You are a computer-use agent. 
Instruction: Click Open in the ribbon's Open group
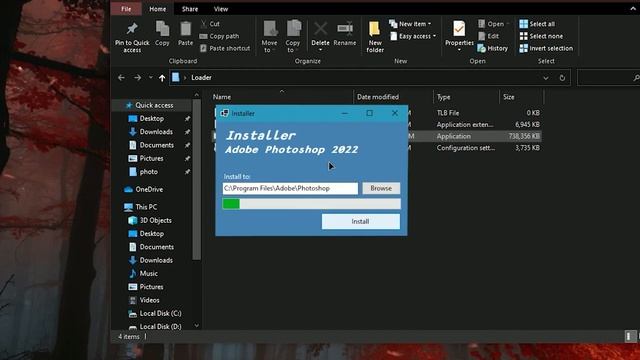tap(493, 24)
